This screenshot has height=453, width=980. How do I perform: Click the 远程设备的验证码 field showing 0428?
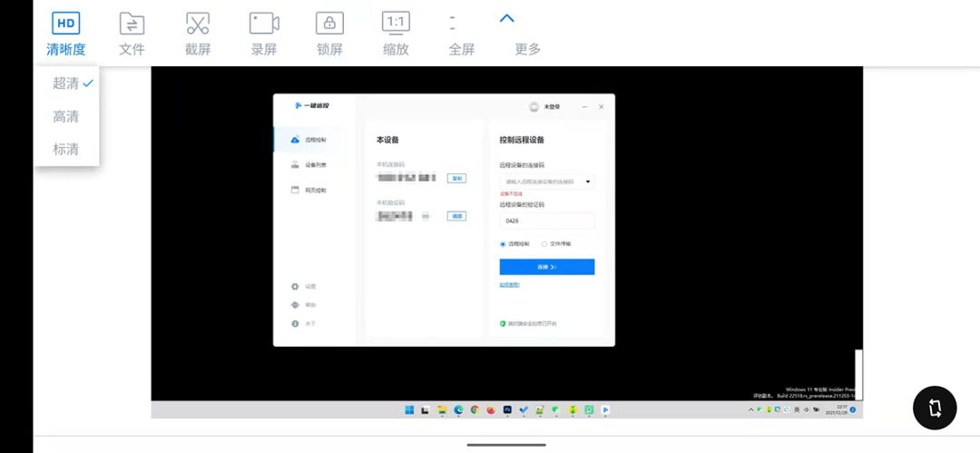click(x=547, y=221)
